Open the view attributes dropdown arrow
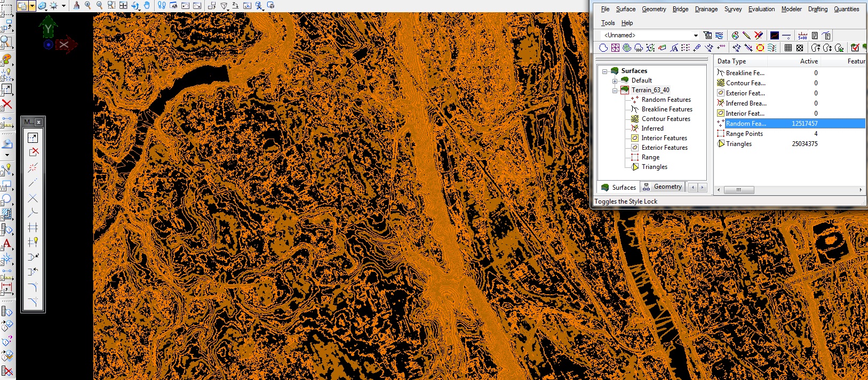Screen dimensions: 868x380 click(x=32, y=6)
